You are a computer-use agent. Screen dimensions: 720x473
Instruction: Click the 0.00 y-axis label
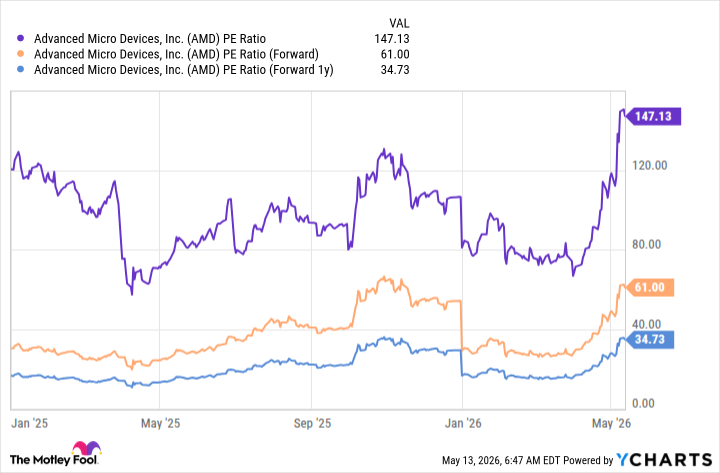(x=643, y=404)
